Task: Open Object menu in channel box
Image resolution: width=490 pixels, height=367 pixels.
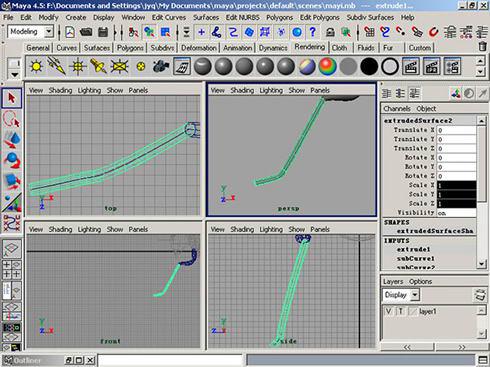Action: coord(426,109)
